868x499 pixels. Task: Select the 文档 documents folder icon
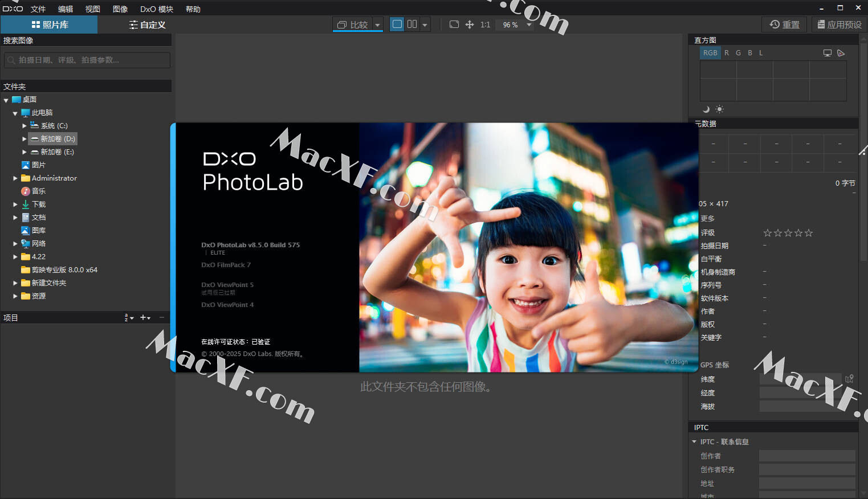[26, 217]
